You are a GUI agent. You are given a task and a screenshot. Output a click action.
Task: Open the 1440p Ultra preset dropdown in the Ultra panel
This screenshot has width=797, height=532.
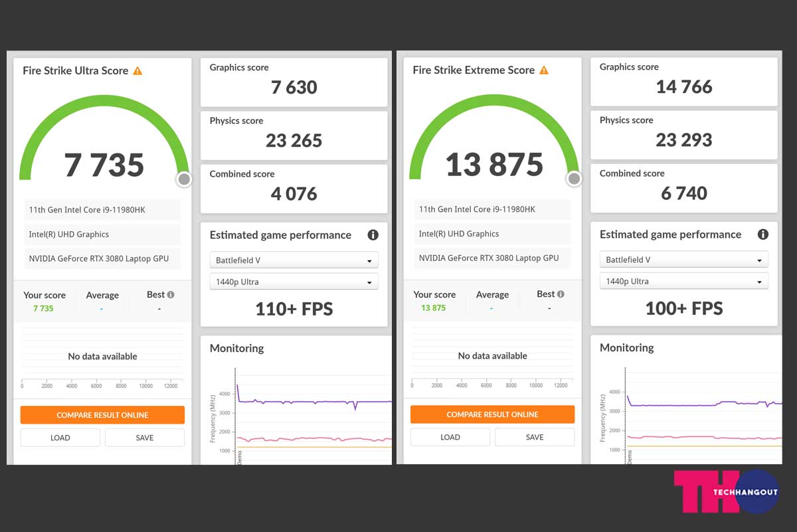294,282
